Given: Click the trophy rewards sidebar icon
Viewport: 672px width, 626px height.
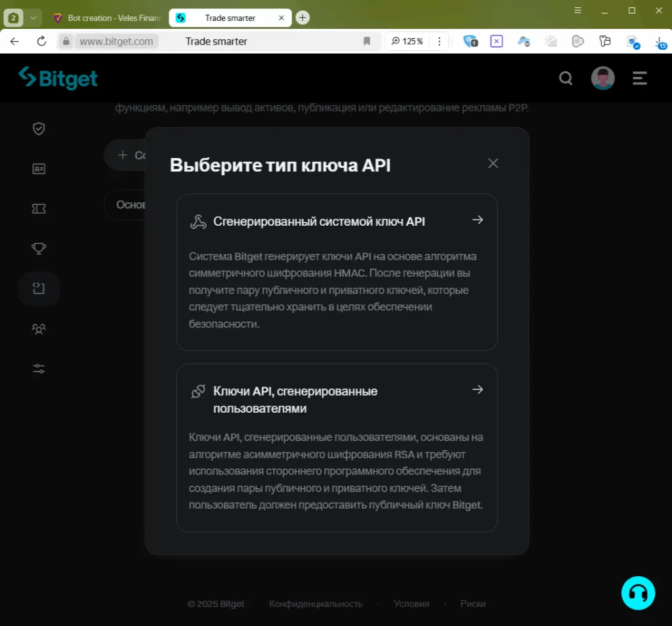Looking at the screenshot, I should point(39,249).
